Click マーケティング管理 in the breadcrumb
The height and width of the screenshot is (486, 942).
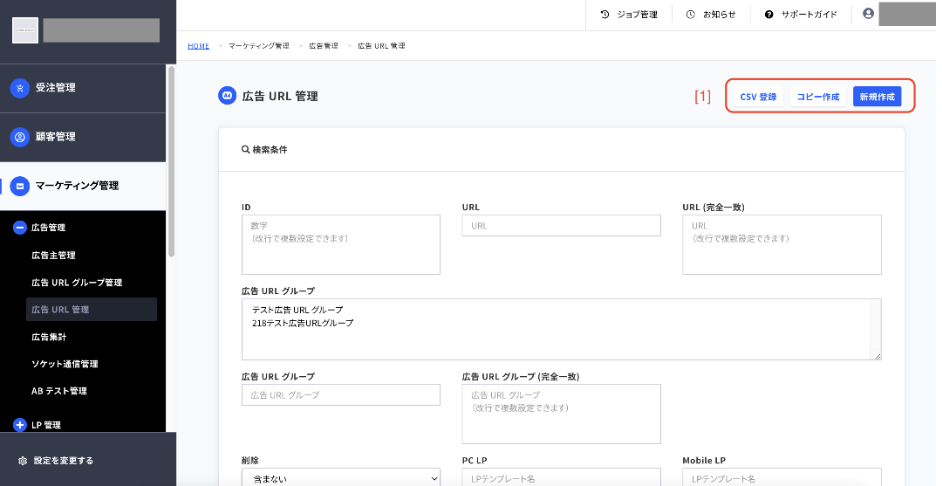pyautogui.click(x=259, y=46)
